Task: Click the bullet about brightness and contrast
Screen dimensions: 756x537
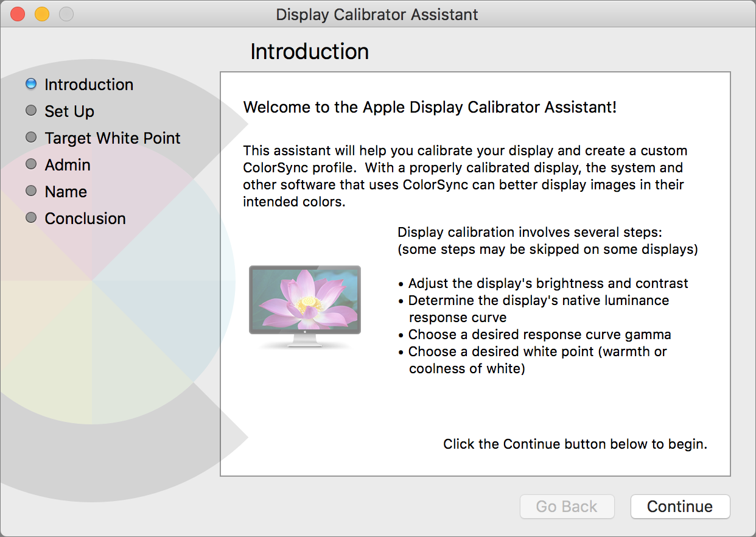Action: pos(543,283)
